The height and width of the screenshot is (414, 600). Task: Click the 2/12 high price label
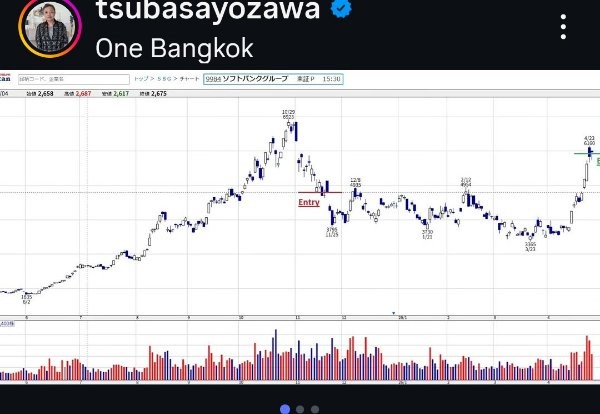(x=466, y=183)
